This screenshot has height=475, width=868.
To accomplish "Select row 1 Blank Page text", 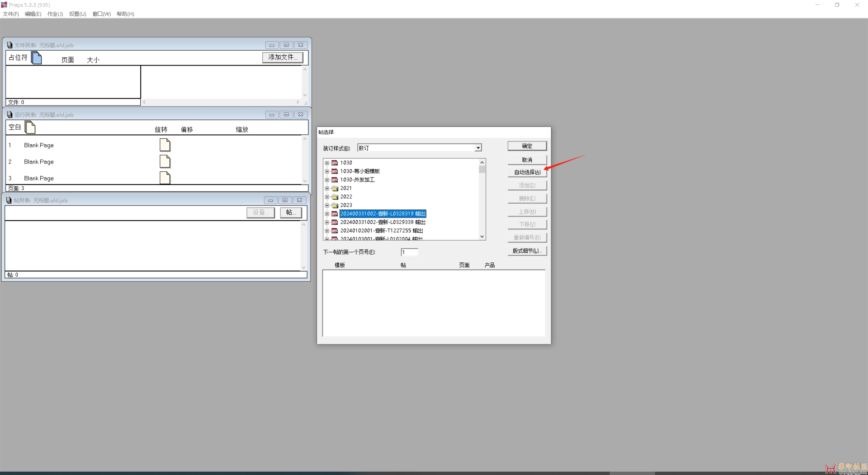I will [x=39, y=145].
